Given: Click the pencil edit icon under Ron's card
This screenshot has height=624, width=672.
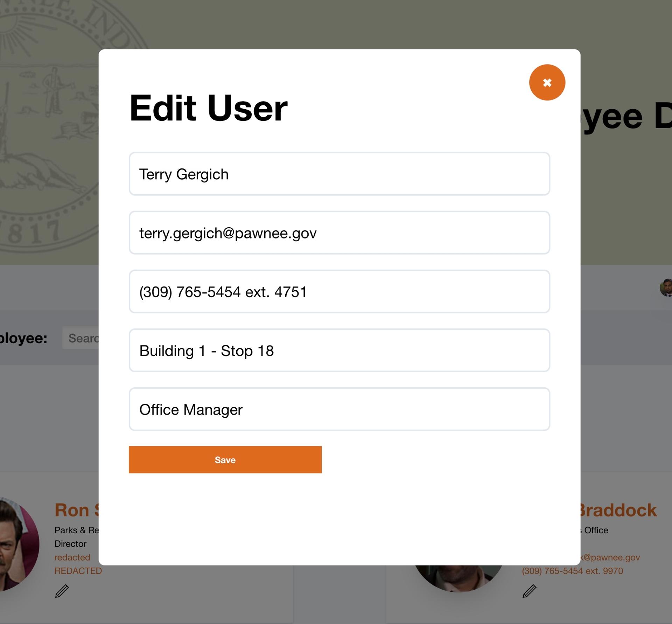Looking at the screenshot, I should point(62,591).
